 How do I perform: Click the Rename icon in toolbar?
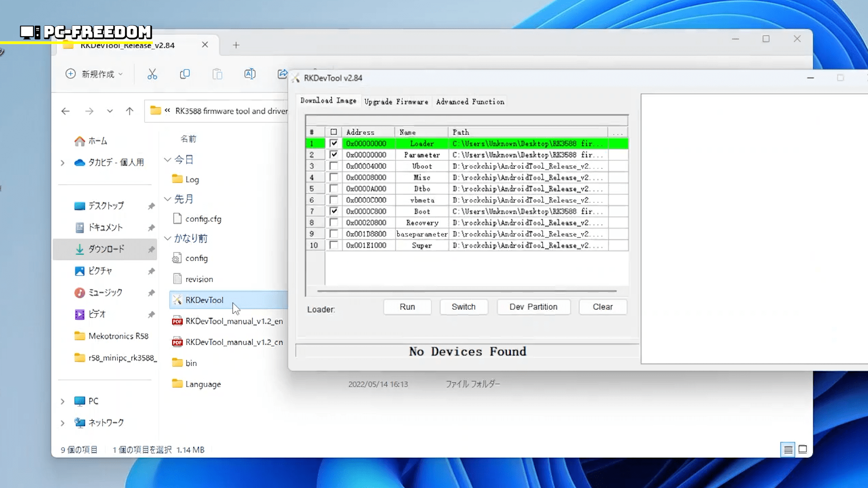[250, 74]
